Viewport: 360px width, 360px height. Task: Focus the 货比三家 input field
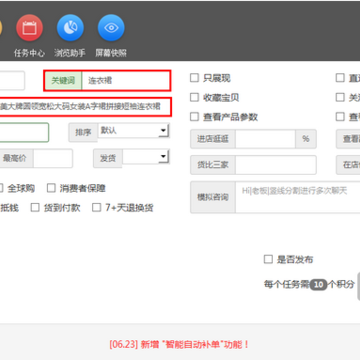pyautogui.click(x=276, y=165)
